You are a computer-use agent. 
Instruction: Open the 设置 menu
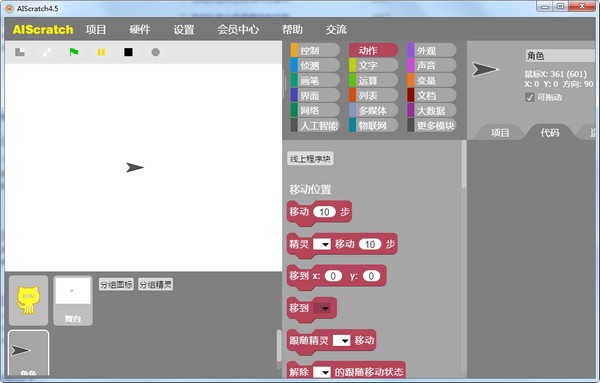coord(184,29)
